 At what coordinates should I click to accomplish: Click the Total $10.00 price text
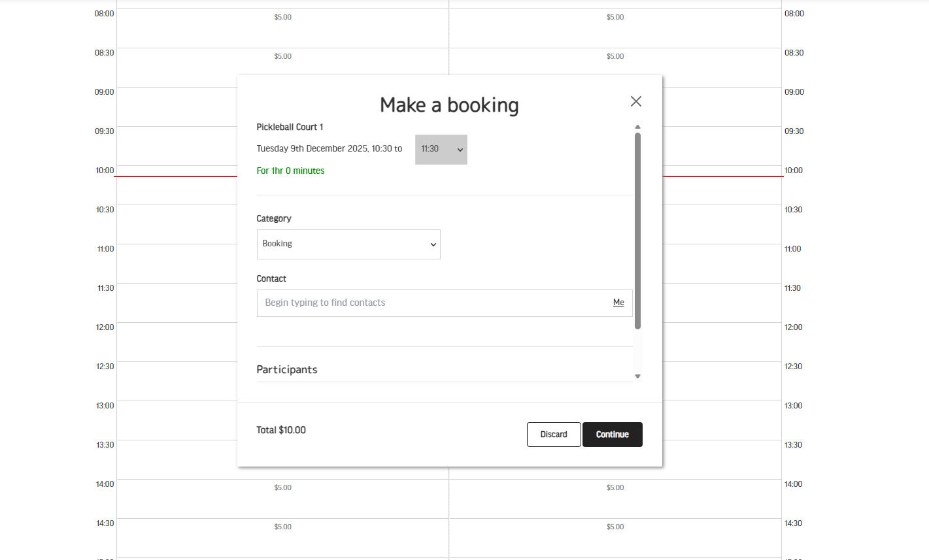coord(281,430)
